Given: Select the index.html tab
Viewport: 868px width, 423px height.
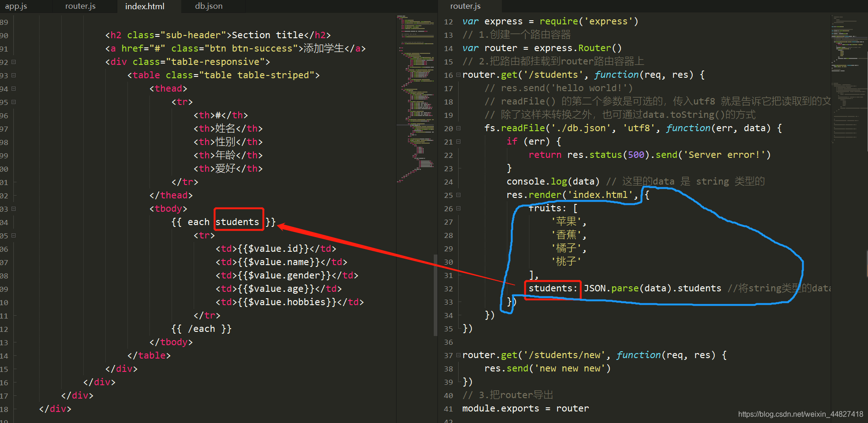Looking at the screenshot, I should coord(145,6).
